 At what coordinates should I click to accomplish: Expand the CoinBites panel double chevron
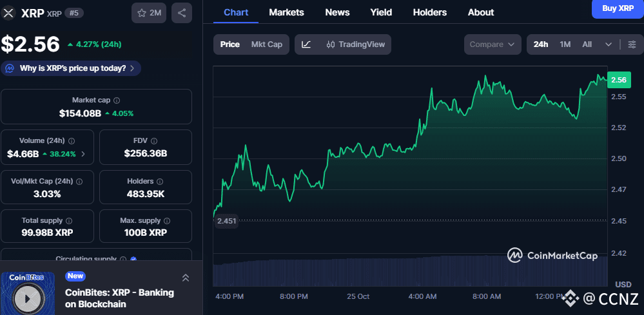[185, 278]
